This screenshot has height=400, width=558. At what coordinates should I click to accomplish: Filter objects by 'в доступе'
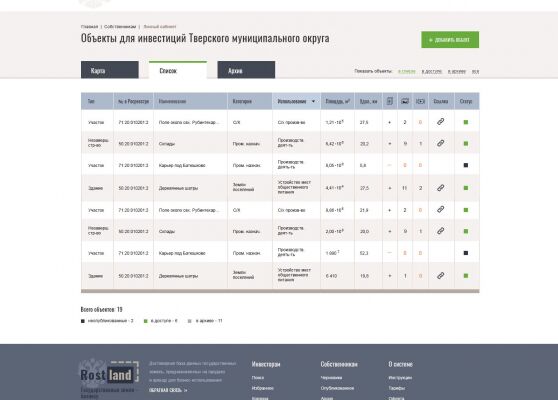[x=432, y=72]
